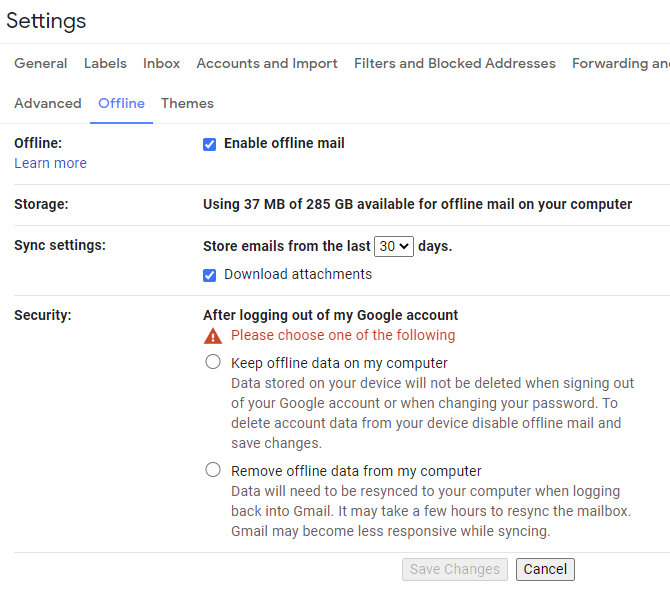670x589 pixels.
Task: Open the days dropdown showing 30
Action: (x=393, y=246)
